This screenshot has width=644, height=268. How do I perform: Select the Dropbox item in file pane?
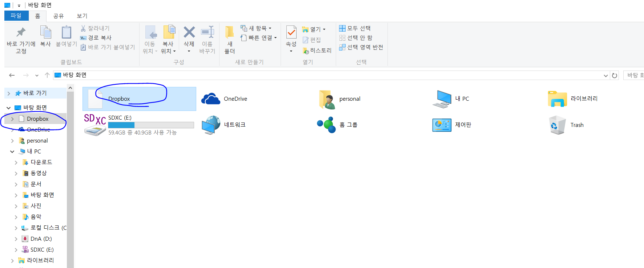tap(139, 99)
